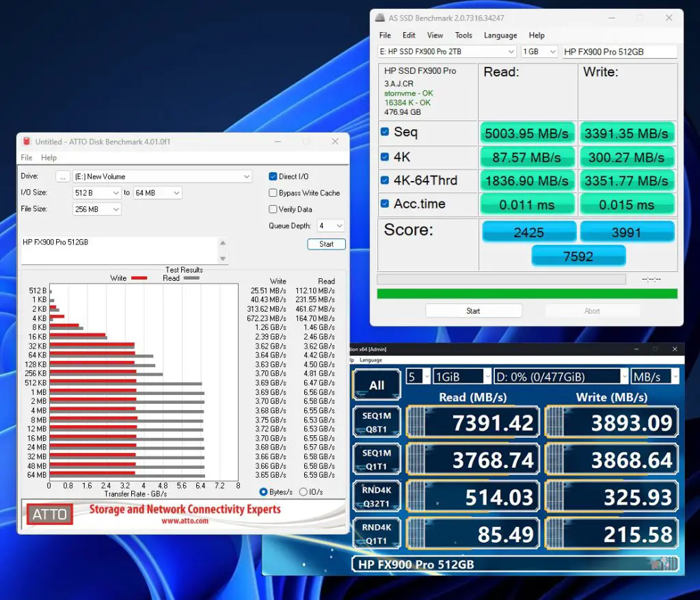Open AS SSD test size 1 GB dropdown
The image size is (700, 600).
(x=539, y=52)
